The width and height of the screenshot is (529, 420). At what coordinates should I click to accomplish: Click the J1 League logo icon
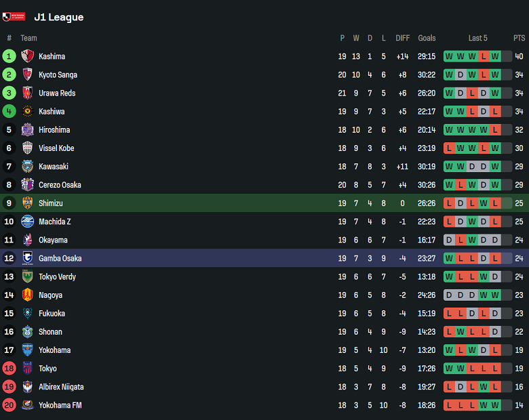click(14, 16)
